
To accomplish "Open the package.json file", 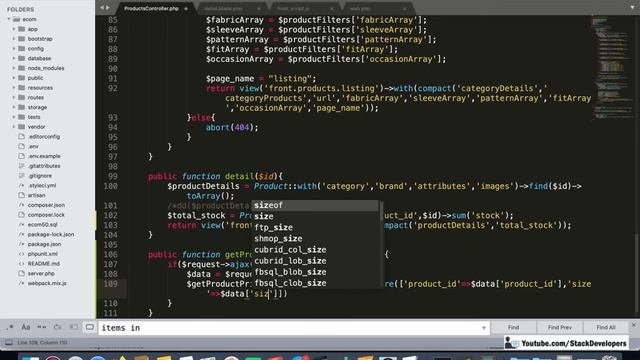I will pos(44,244).
